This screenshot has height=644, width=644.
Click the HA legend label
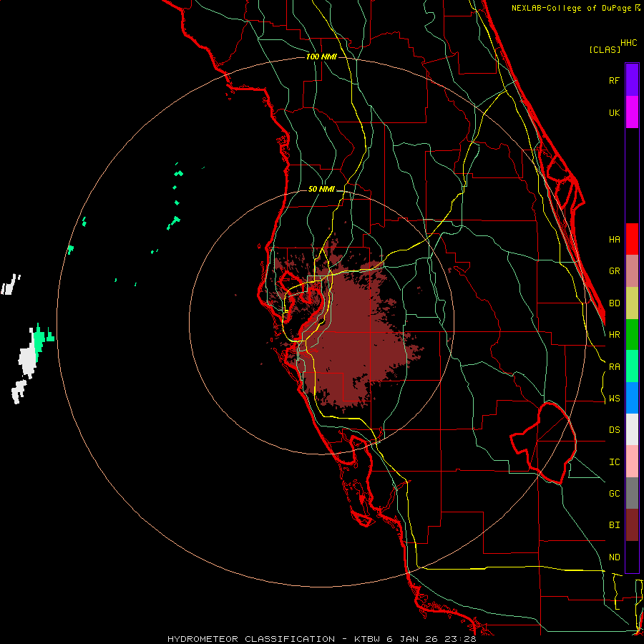coord(614,239)
